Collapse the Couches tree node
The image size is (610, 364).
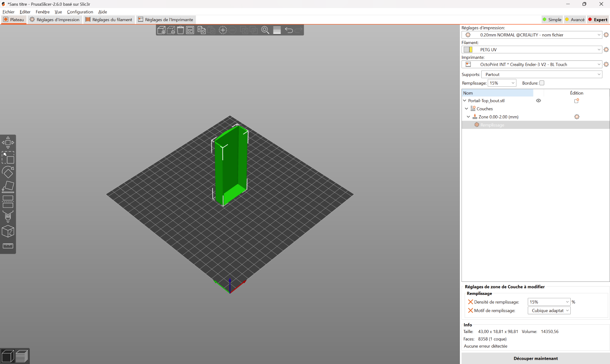point(466,109)
